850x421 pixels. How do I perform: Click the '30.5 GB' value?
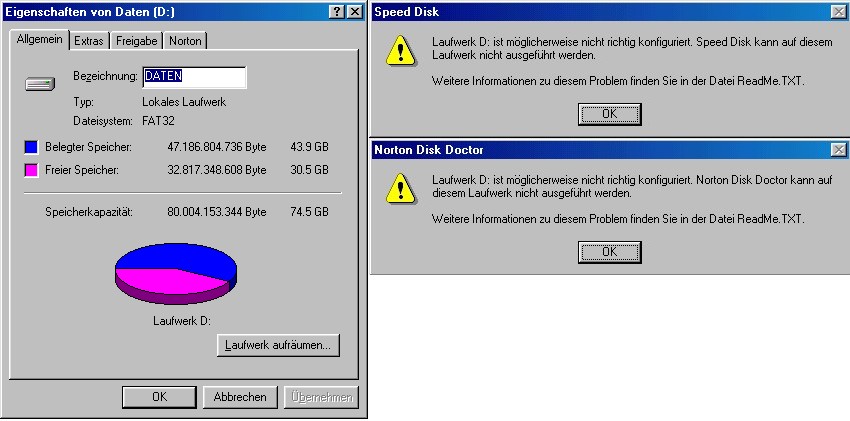click(310, 170)
